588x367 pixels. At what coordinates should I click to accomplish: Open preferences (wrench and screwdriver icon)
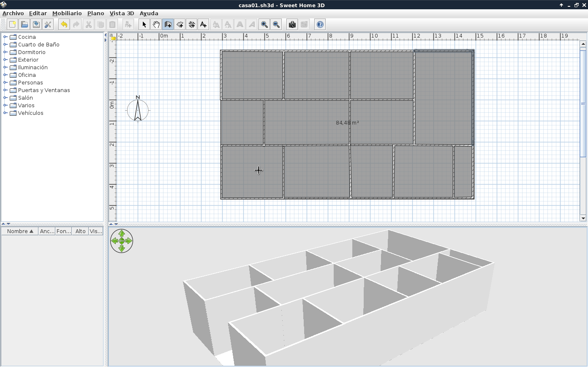click(x=48, y=24)
